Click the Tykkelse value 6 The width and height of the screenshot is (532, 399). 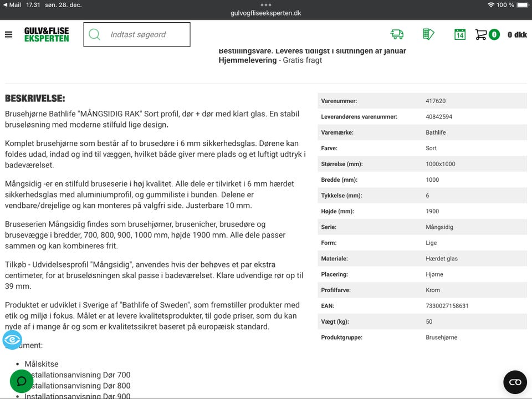427,196
